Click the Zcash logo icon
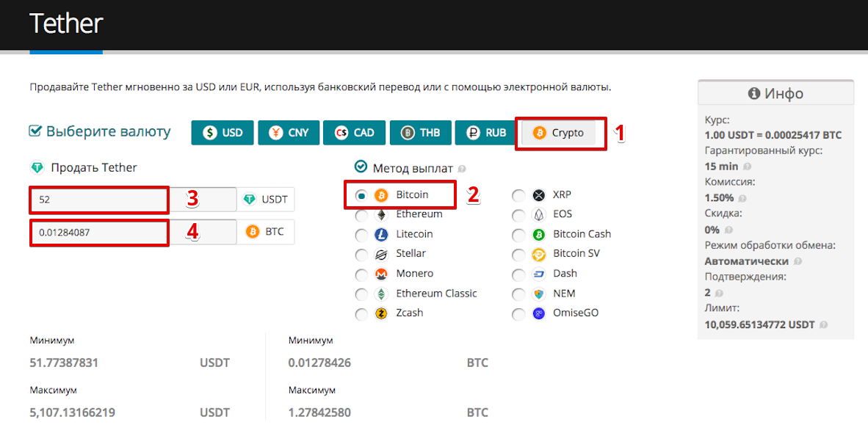868x433 pixels. [381, 313]
